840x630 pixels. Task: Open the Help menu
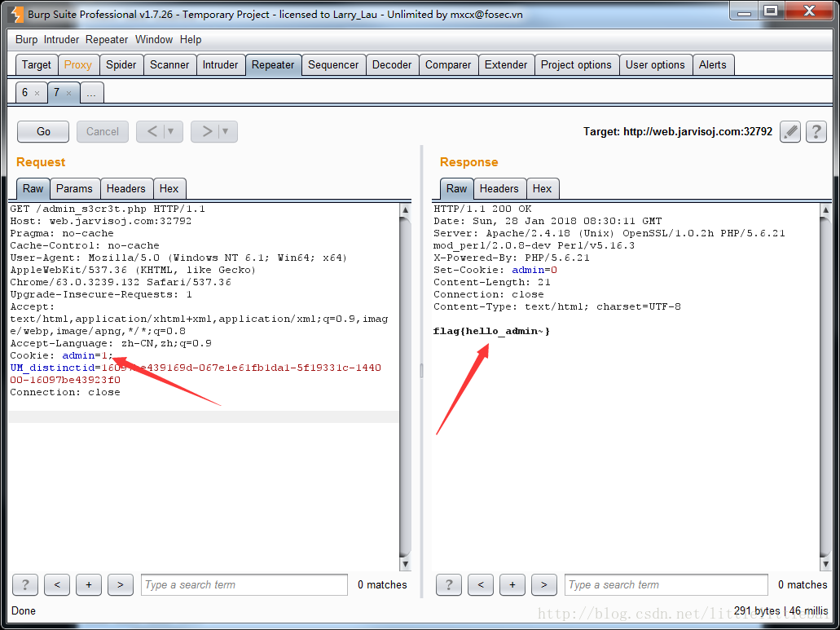(x=190, y=40)
